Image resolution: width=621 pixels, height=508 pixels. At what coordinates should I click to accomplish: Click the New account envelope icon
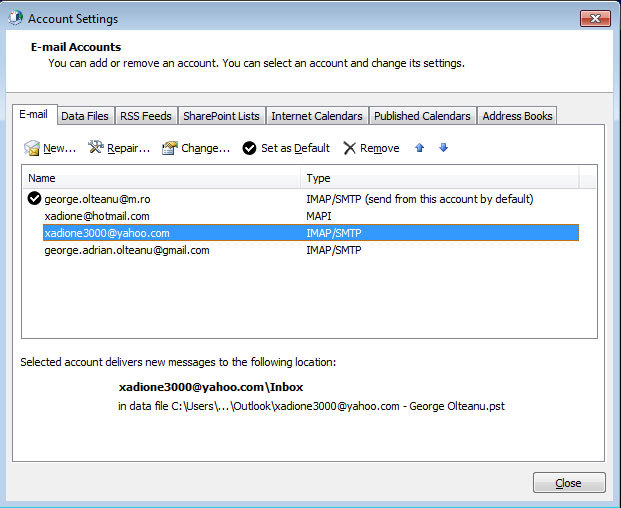point(32,148)
